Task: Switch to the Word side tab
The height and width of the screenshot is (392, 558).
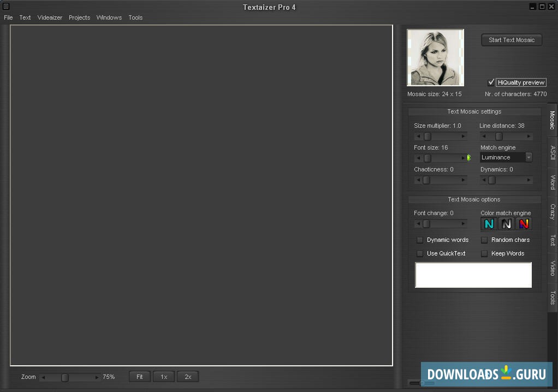Action: 553,182
